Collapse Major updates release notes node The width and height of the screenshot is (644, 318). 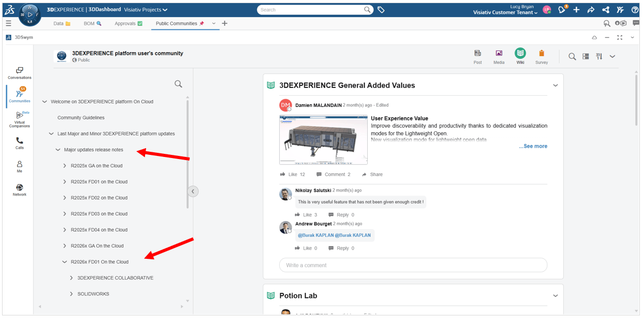(x=58, y=150)
